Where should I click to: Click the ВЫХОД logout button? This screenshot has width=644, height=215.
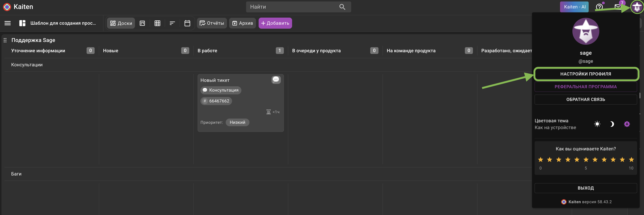(x=585, y=188)
